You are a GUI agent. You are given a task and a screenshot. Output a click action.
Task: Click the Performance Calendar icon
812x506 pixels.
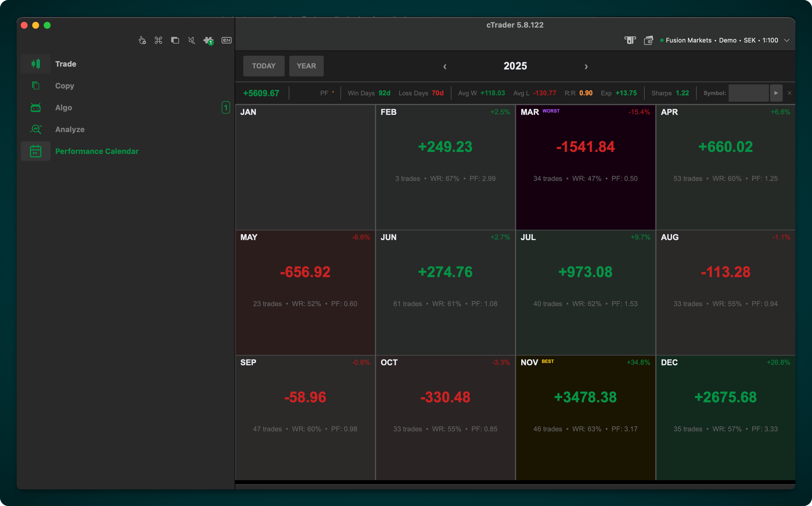pyautogui.click(x=36, y=151)
